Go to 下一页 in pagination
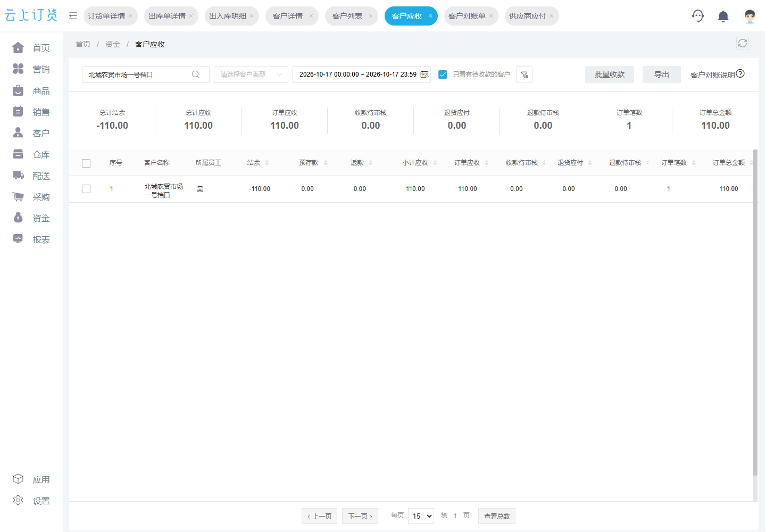766x532 pixels. (360, 516)
